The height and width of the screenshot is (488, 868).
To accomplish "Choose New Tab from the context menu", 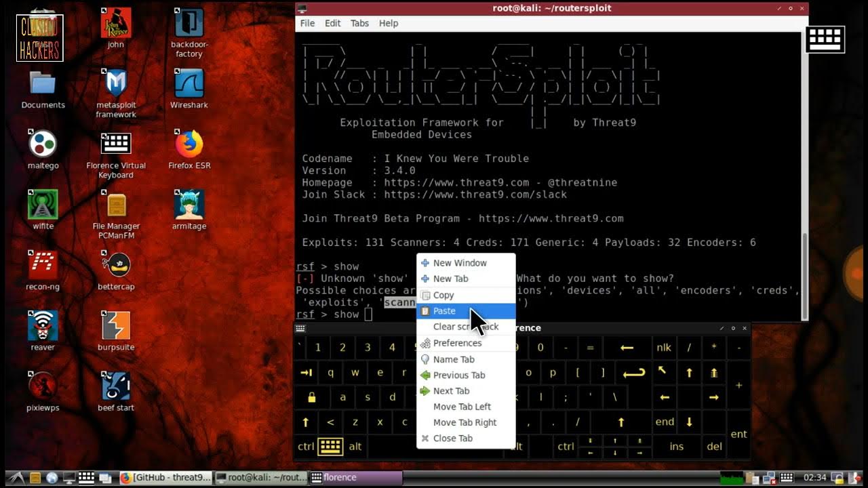I will pyautogui.click(x=466, y=279).
